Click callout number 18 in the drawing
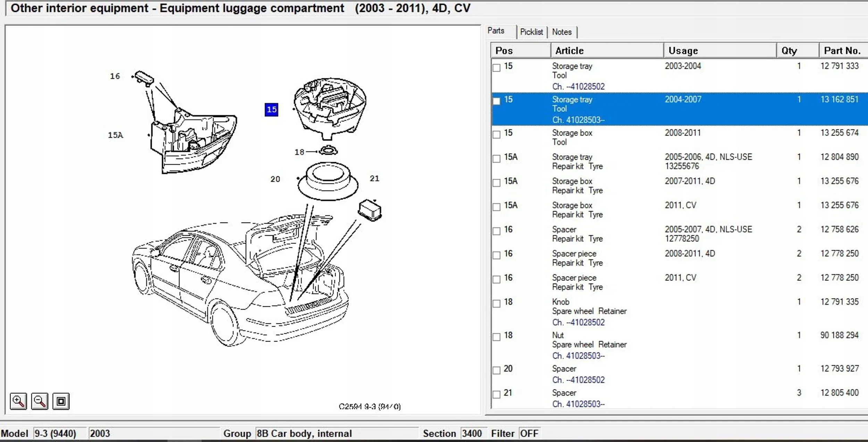The image size is (868, 442). click(x=299, y=152)
